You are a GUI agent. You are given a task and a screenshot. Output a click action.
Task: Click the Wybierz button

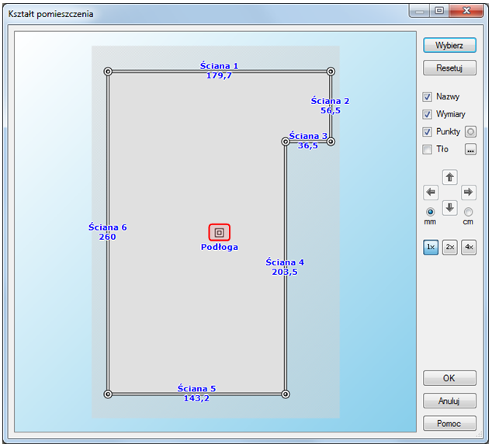[449, 45]
